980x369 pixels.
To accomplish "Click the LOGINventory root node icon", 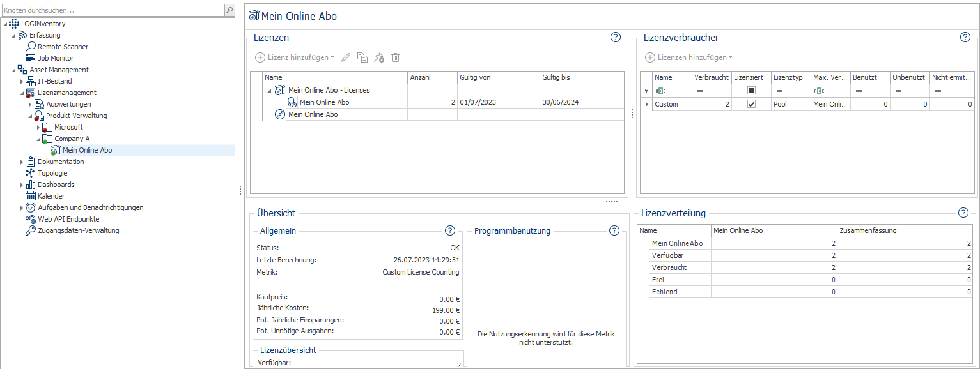I will (14, 24).
